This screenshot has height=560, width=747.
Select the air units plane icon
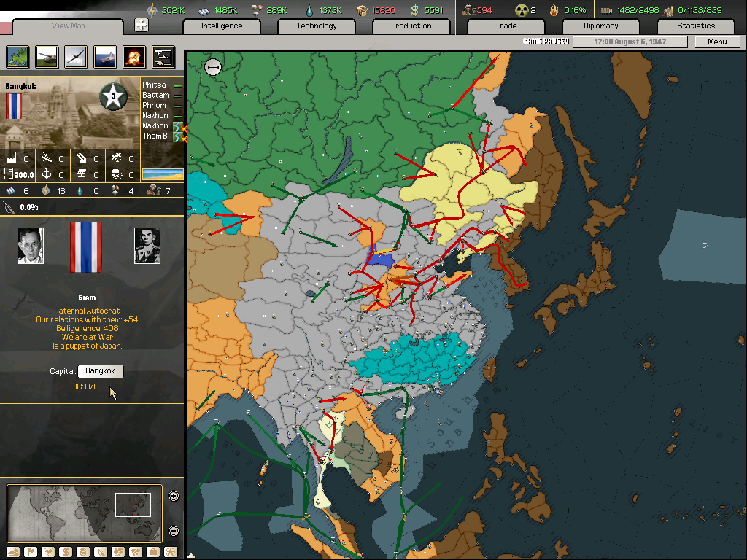pos(76,56)
